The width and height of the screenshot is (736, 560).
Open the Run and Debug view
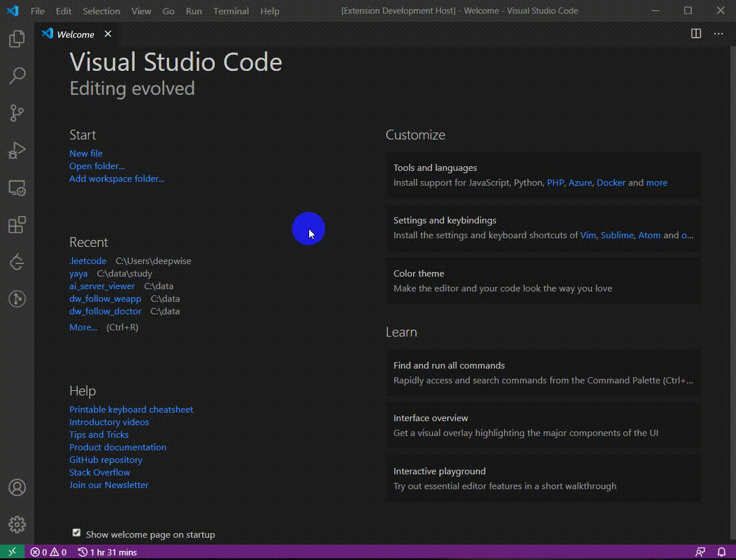[x=17, y=150]
